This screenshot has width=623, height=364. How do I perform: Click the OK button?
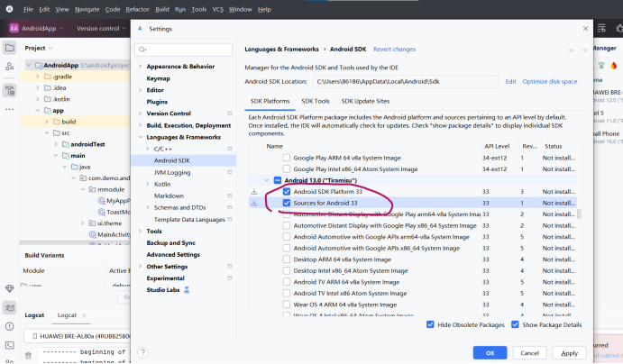(x=490, y=352)
